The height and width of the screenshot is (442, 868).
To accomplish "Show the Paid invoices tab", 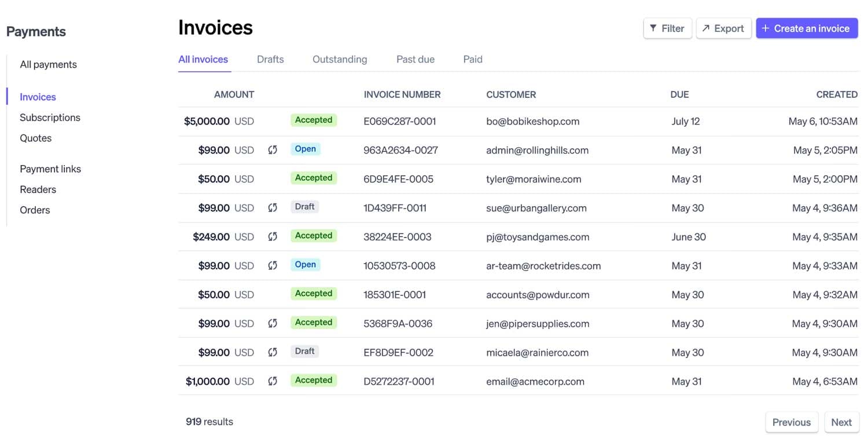I will point(473,59).
